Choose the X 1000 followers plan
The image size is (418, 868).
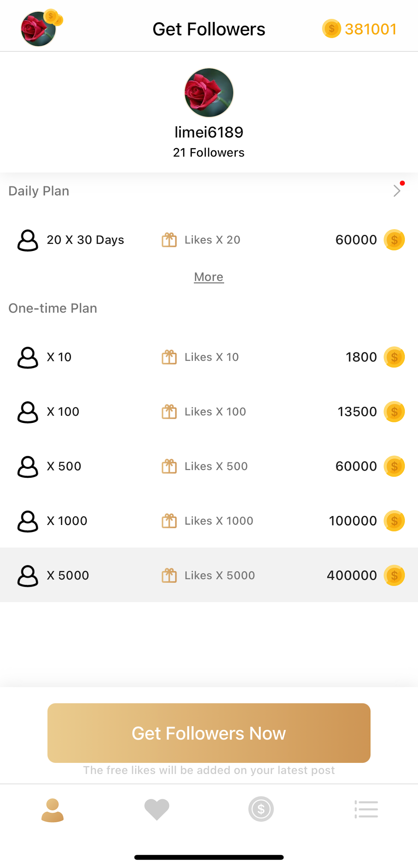point(209,521)
